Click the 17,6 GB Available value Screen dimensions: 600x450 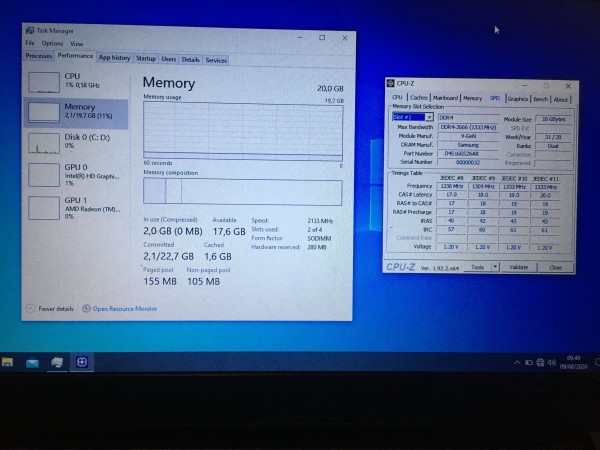pos(229,232)
